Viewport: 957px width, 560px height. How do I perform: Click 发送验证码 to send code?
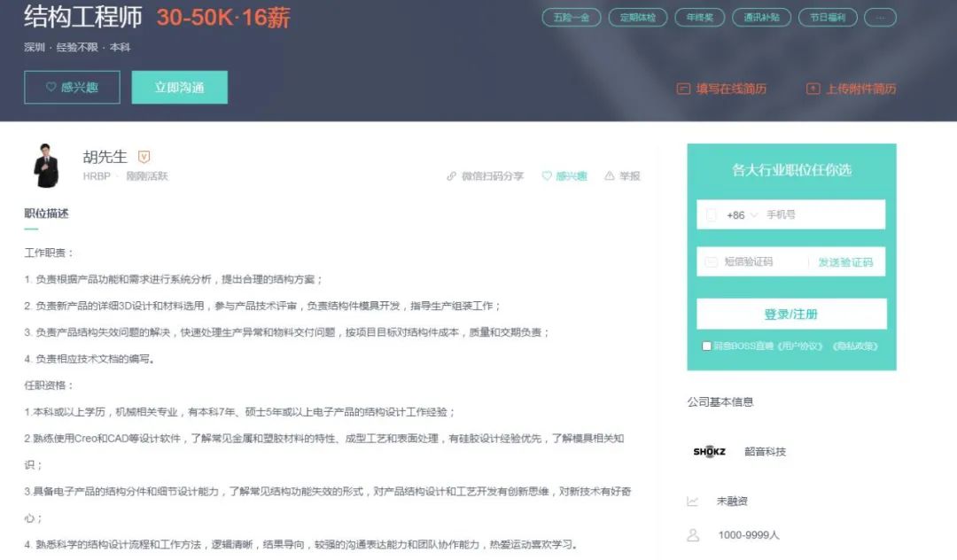845,262
